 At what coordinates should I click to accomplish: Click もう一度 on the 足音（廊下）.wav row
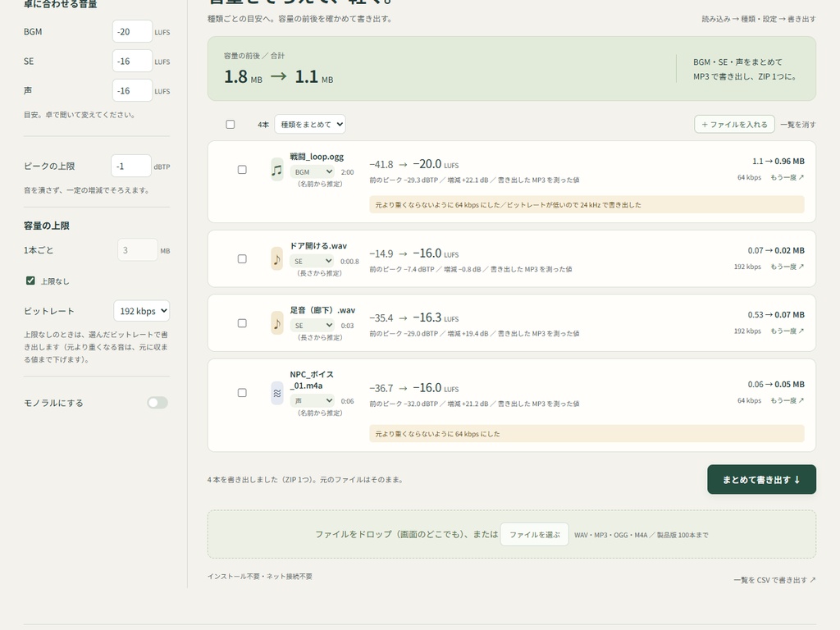[x=787, y=331]
